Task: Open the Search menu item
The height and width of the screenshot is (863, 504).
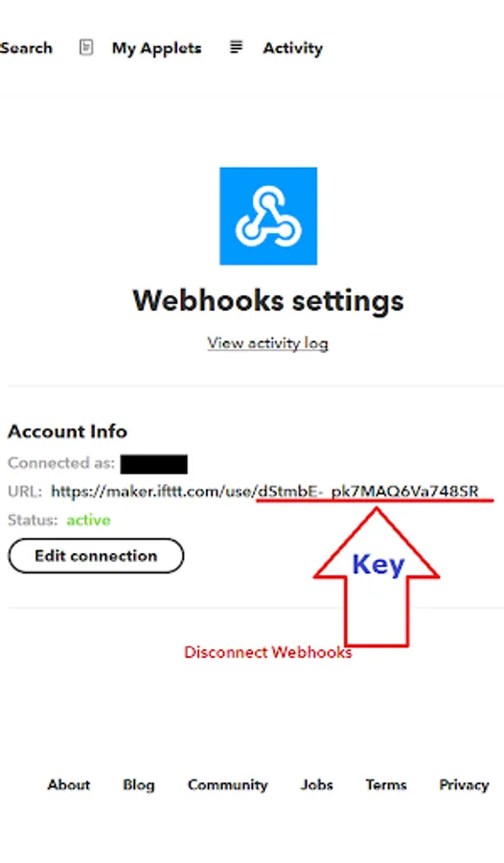Action: click(x=26, y=48)
